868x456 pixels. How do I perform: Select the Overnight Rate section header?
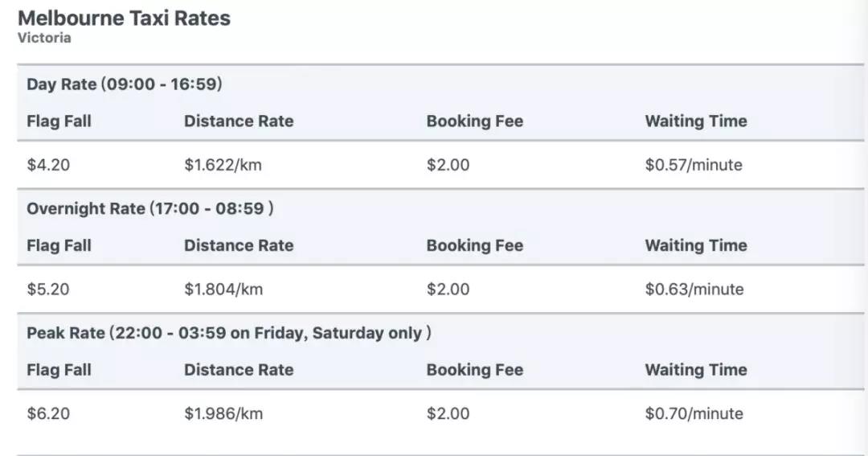[149, 208]
